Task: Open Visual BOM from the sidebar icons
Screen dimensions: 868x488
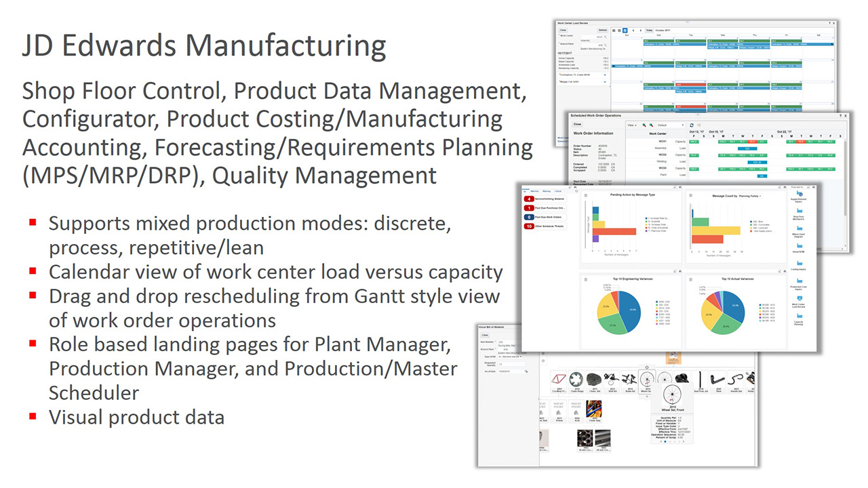Action: (799, 245)
